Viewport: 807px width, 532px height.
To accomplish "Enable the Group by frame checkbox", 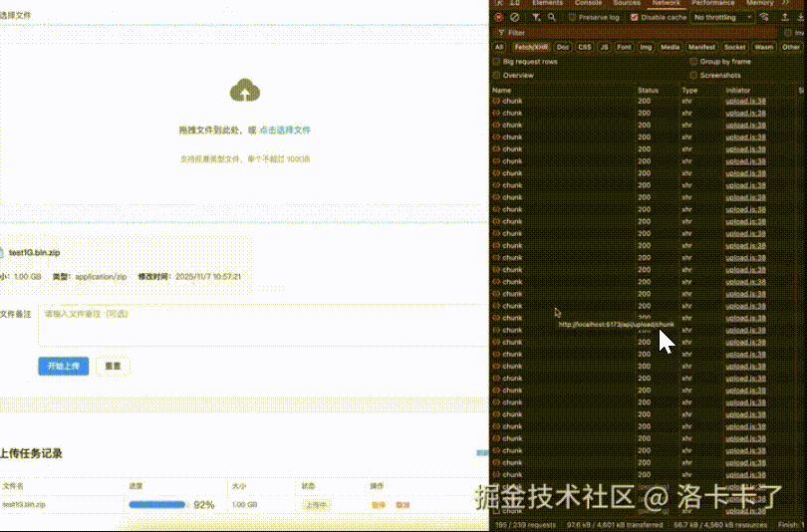I will (x=693, y=62).
